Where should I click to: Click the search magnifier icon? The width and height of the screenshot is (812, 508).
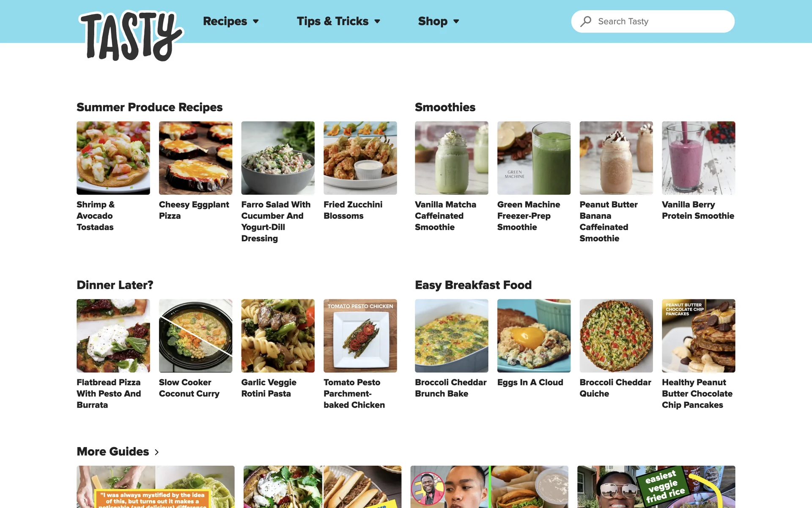click(x=586, y=21)
